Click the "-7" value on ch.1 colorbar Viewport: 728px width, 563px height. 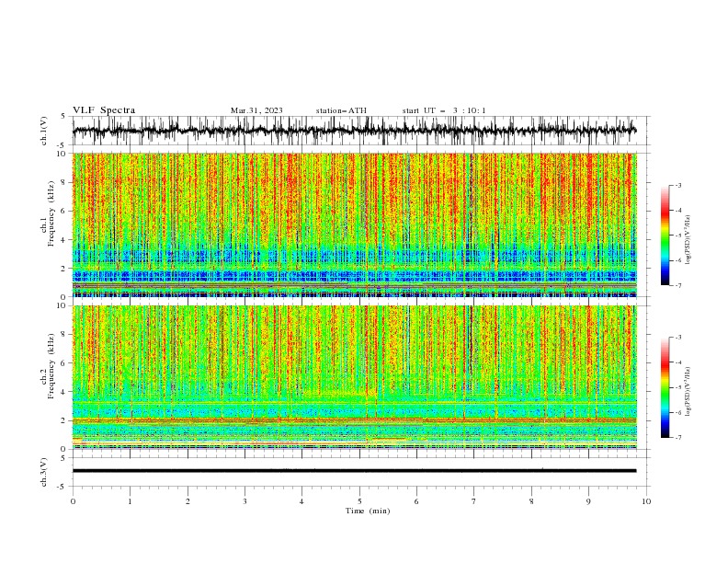678,285
